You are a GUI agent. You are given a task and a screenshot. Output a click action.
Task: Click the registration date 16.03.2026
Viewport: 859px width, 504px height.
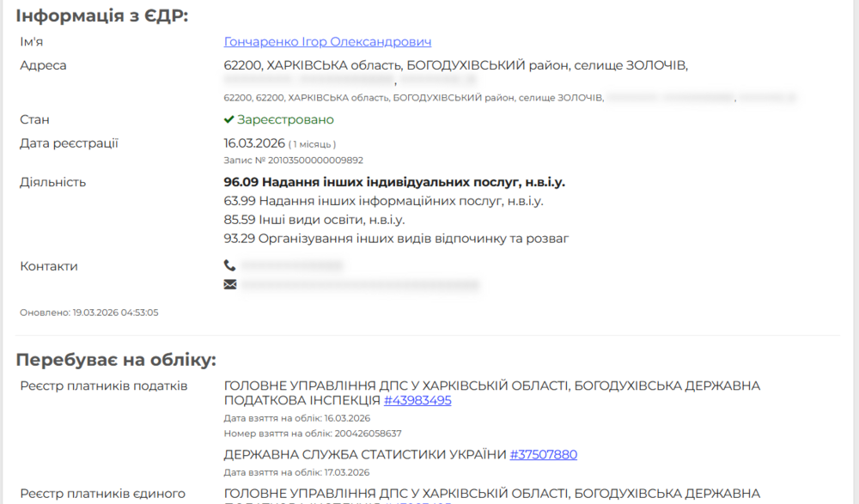252,143
